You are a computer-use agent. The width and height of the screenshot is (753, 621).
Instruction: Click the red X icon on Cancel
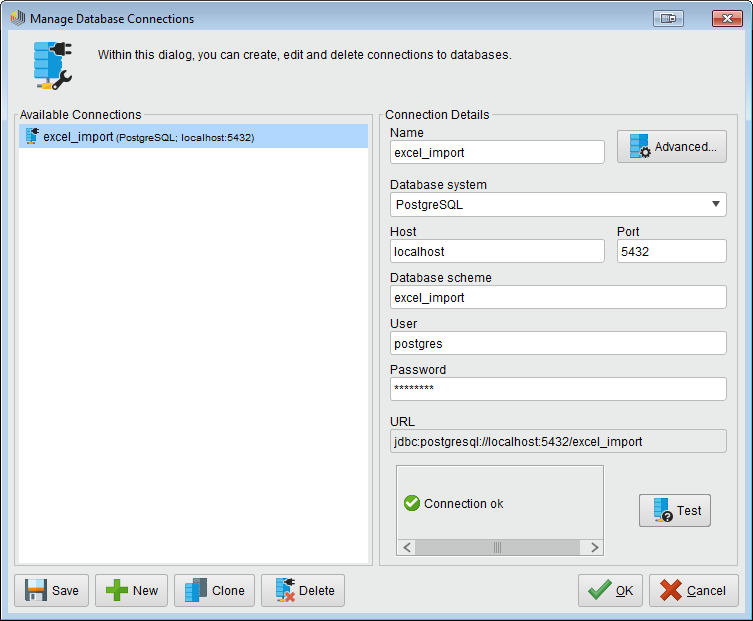click(x=671, y=590)
